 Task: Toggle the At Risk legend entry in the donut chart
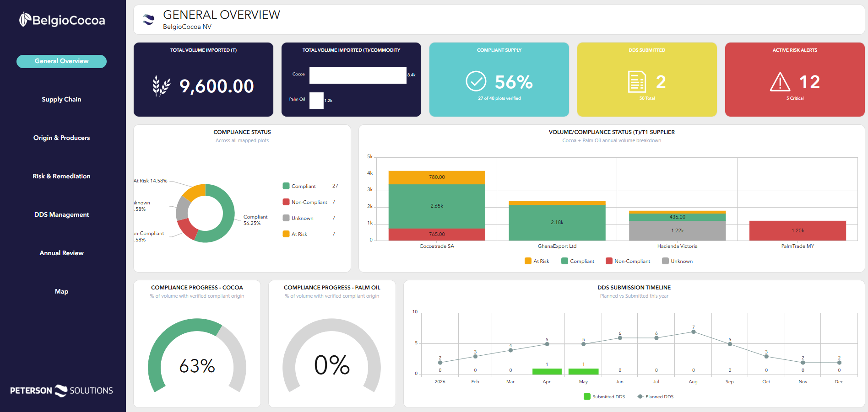295,234
